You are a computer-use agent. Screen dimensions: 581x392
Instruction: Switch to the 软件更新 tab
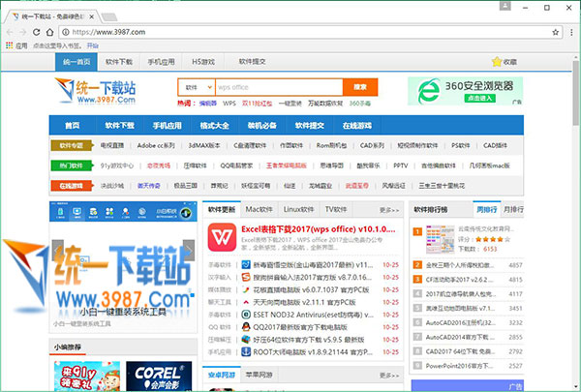pyautogui.click(x=222, y=210)
